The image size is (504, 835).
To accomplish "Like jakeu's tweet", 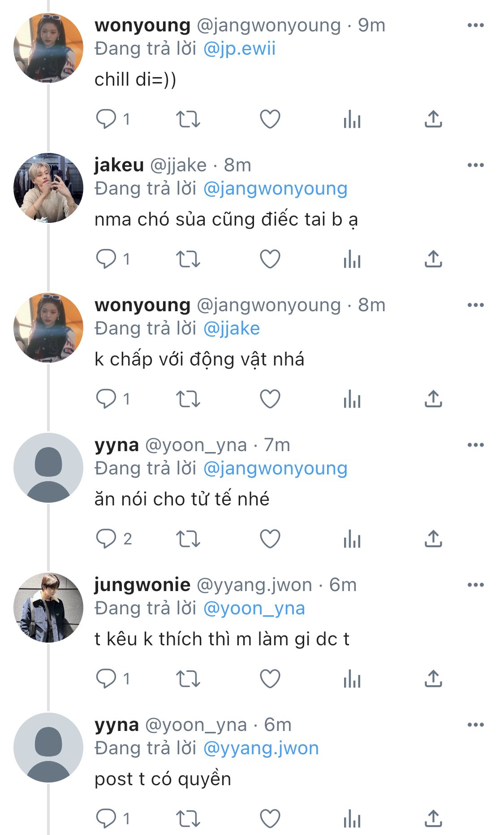I will click(270, 259).
